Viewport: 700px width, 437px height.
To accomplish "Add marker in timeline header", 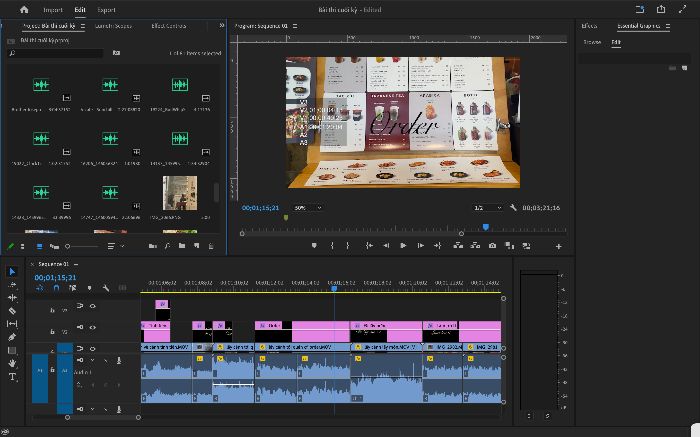I will [89, 288].
